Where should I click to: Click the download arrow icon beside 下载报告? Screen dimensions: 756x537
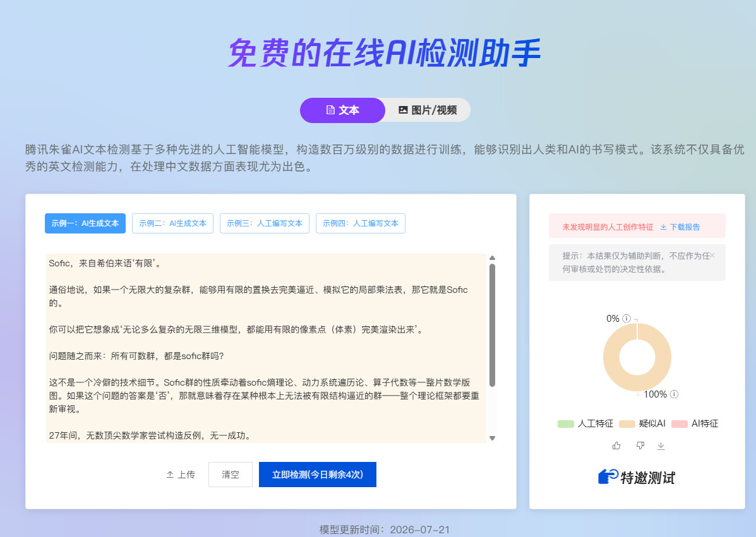click(x=663, y=227)
